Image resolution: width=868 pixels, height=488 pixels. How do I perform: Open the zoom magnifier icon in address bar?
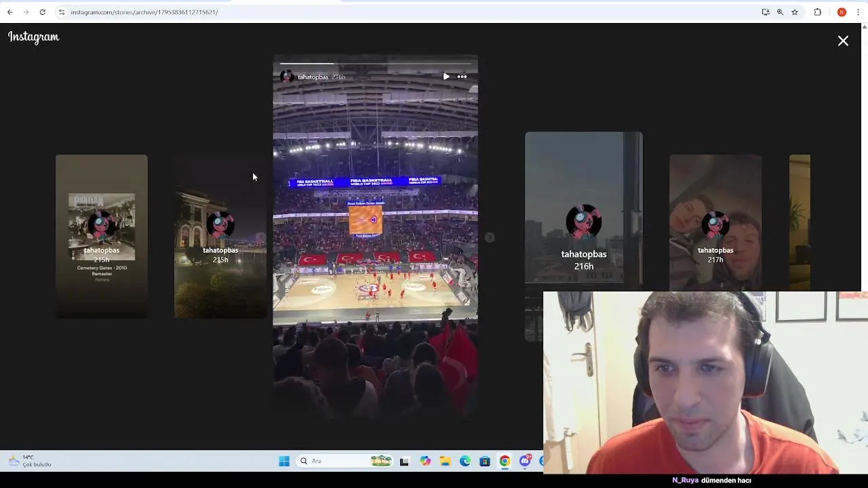(x=780, y=12)
